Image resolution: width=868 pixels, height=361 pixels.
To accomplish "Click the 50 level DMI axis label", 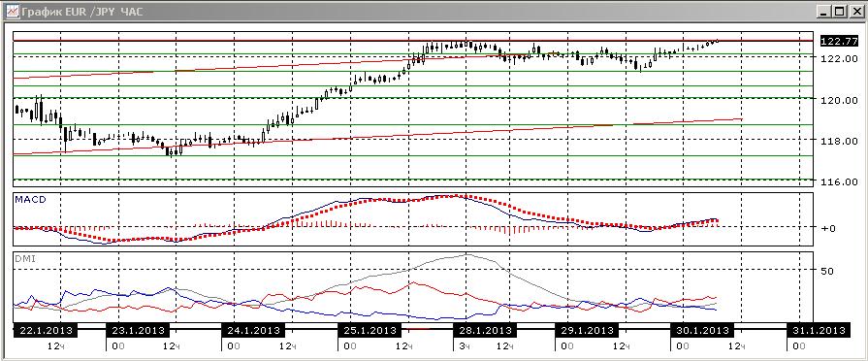I will [827, 272].
